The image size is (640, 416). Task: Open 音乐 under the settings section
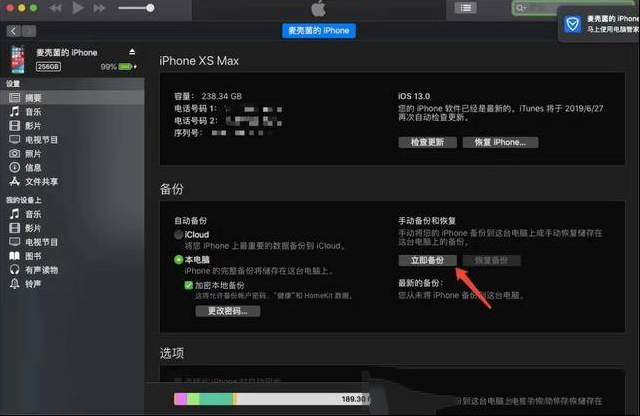click(72, 111)
